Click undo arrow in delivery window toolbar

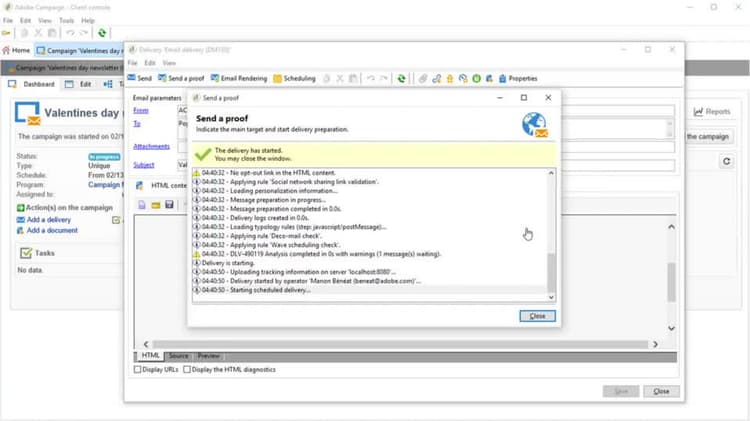(371, 78)
